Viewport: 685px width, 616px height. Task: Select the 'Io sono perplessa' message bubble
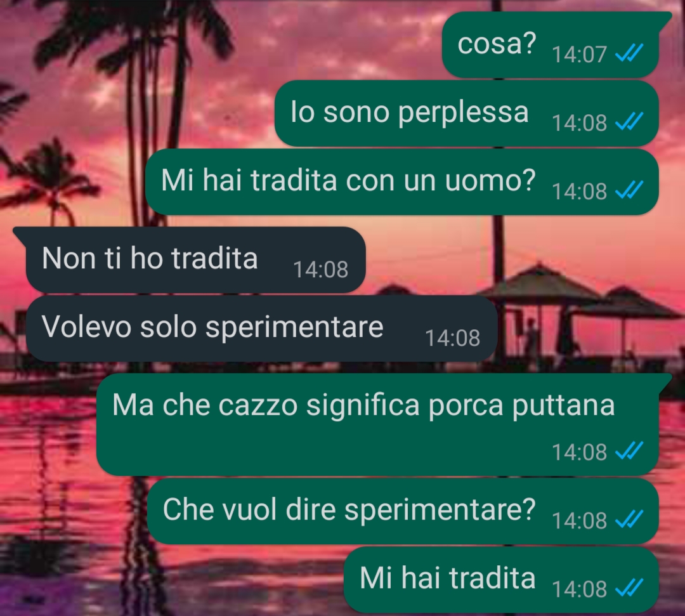467,113
